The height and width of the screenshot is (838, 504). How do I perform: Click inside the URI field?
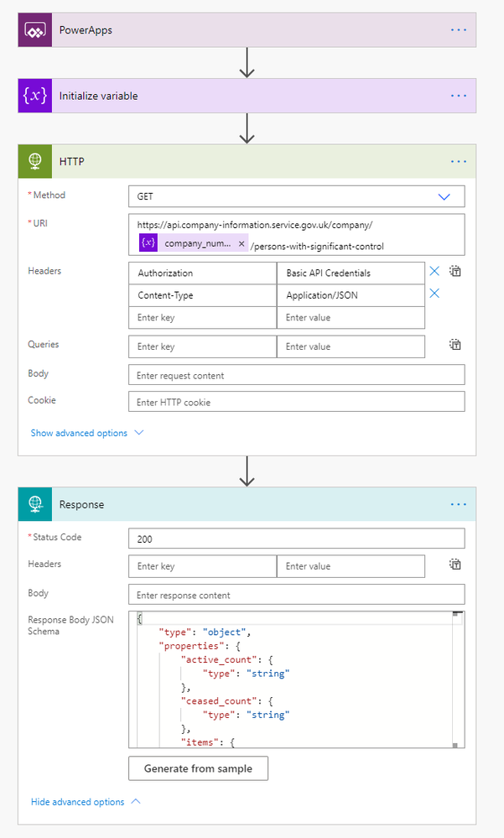297,235
